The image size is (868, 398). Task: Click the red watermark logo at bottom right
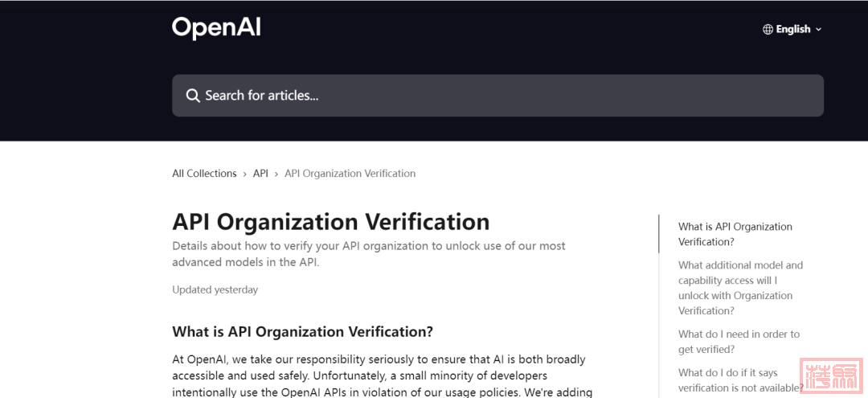831,378
